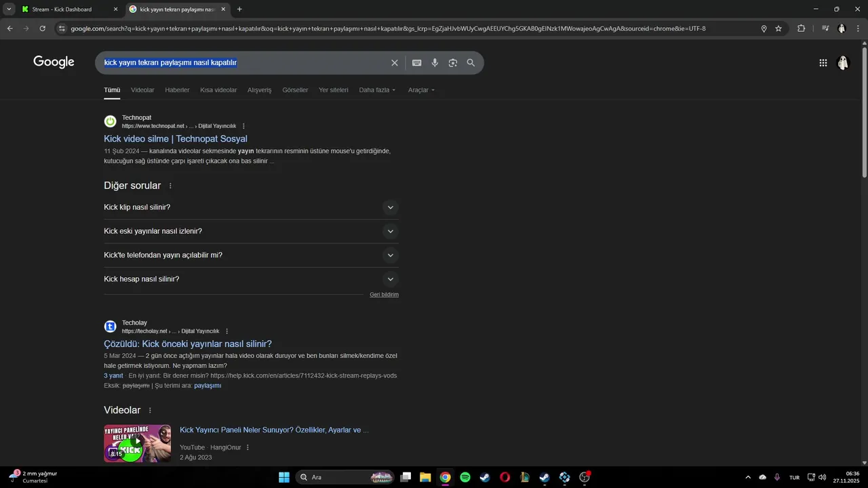Expand 'Kick klip nasıl silinir?' question

click(251, 207)
